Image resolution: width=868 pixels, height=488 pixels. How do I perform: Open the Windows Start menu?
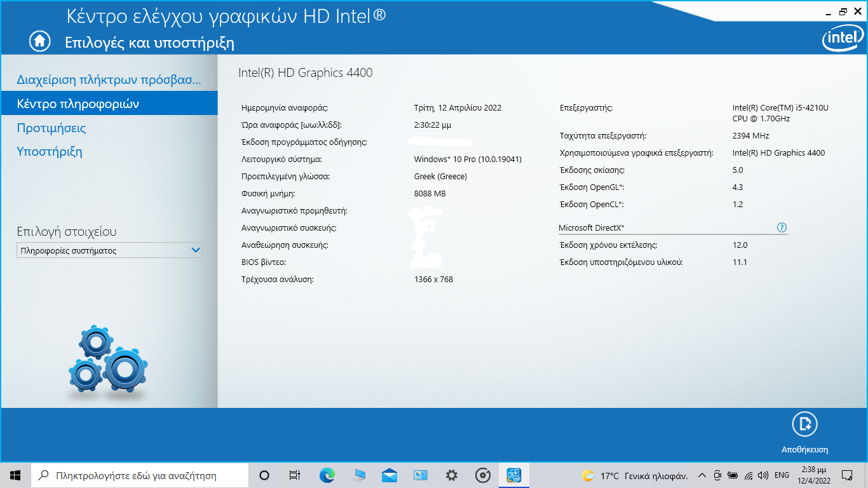[x=15, y=475]
